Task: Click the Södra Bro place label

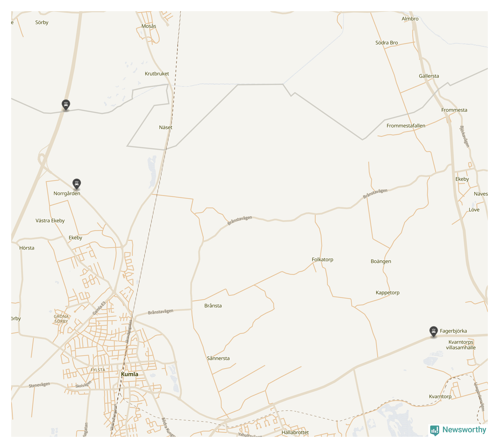Action: click(387, 43)
